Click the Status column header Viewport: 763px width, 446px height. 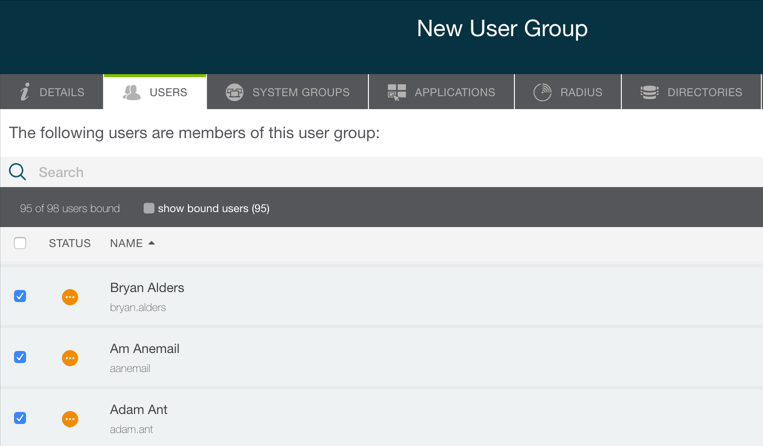pyautogui.click(x=70, y=243)
